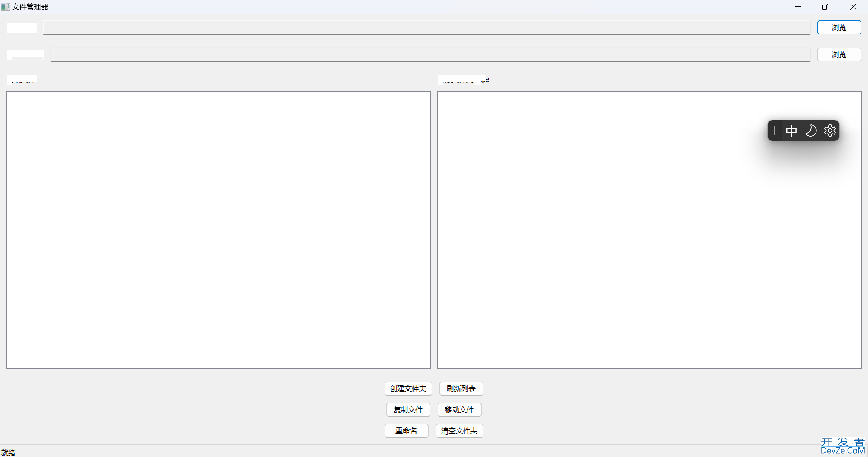Click the 文件管理器 app icon in title bar
The image size is (868, 457).
5,7
